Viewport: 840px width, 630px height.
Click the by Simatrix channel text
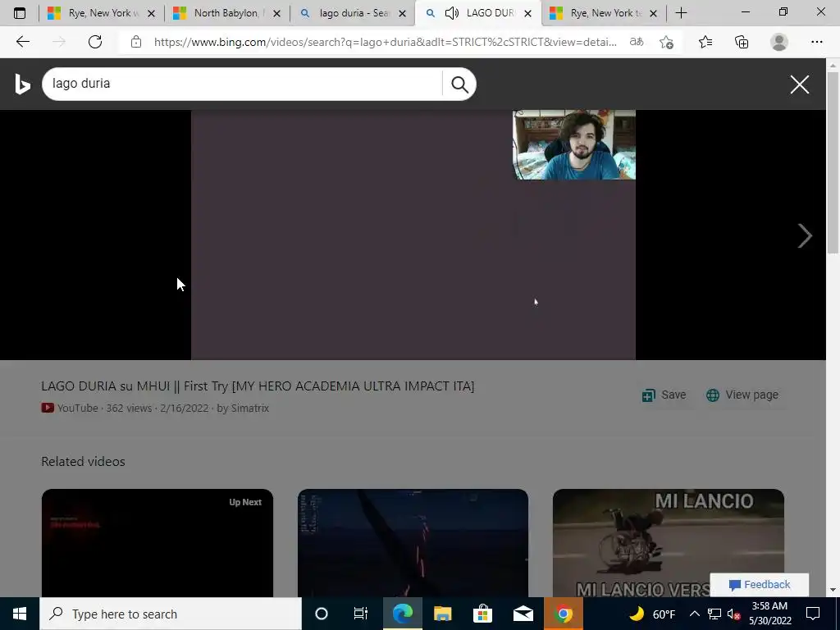coord(243,409)
